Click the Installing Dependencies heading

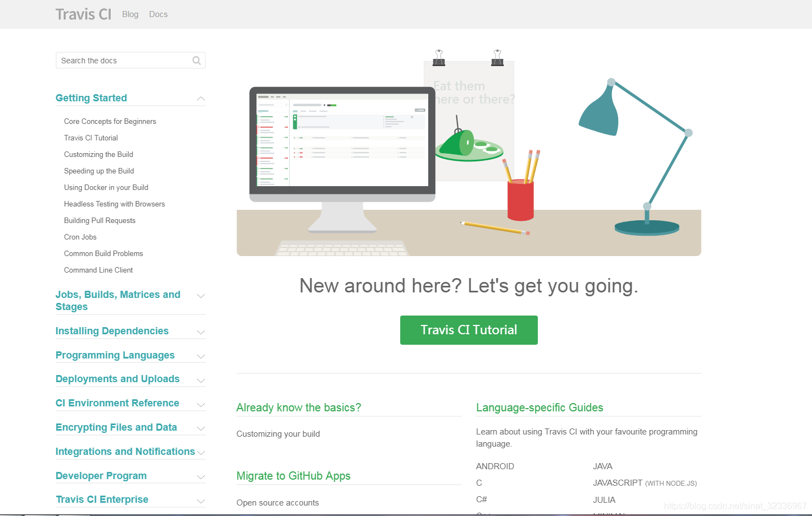(x=112, y=331)
